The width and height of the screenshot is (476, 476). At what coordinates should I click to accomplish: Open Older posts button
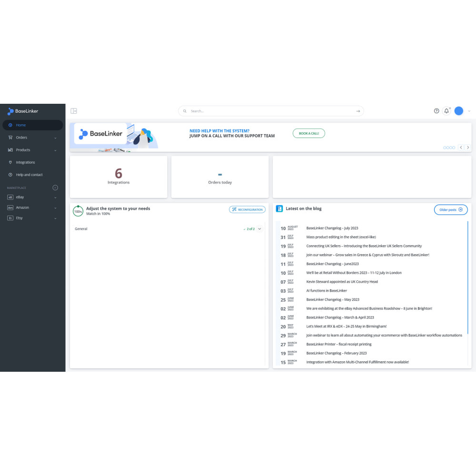pos(450,210)
